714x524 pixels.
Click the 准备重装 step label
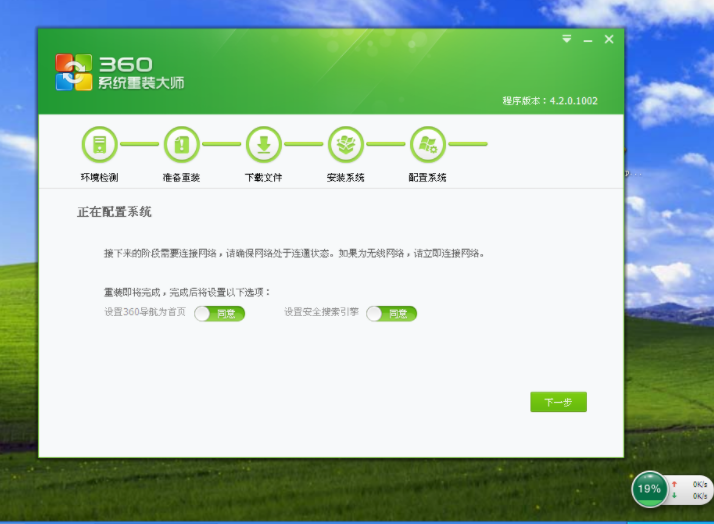(x=182, y=178)
